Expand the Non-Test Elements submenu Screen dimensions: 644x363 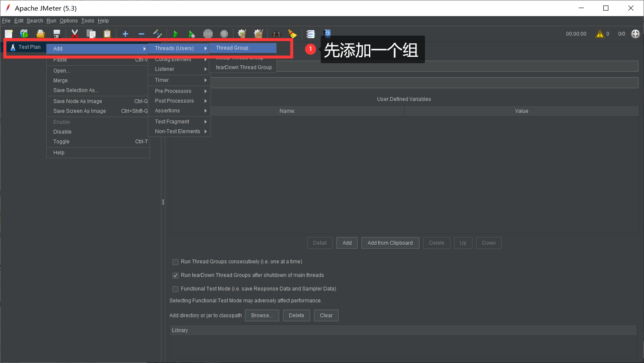[x=179, y=131]
